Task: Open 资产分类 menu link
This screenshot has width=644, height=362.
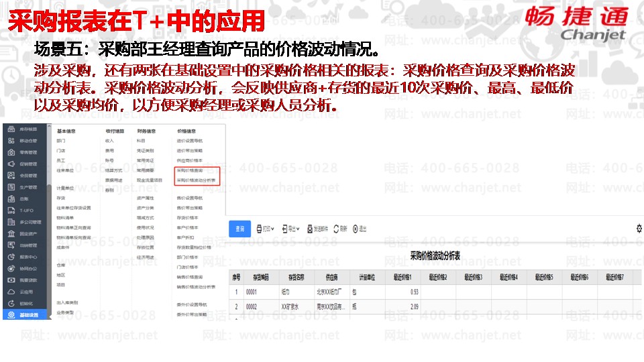Action: click(x=146, y=208)
